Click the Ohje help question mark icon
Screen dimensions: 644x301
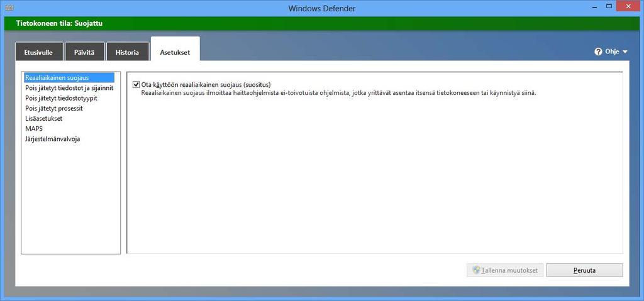pyautogui.click(x=598, y=52)
